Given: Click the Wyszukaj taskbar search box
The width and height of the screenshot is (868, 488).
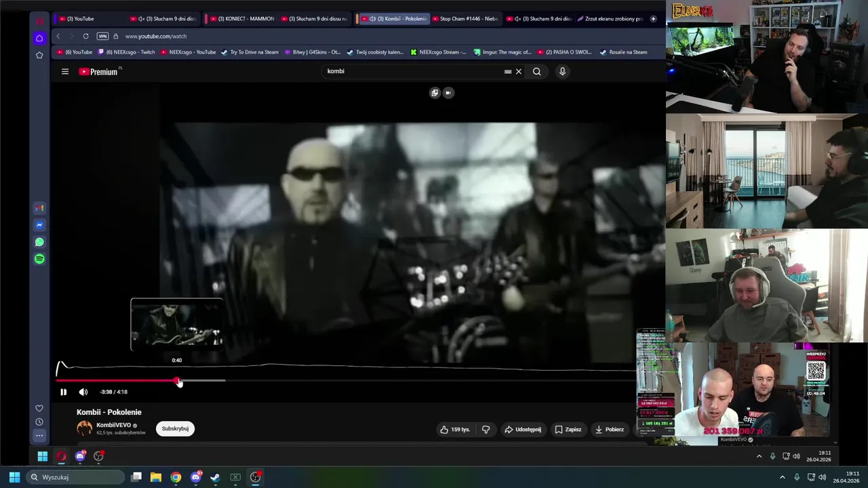Looking at the screenshot, I should [x=76, y=477].
